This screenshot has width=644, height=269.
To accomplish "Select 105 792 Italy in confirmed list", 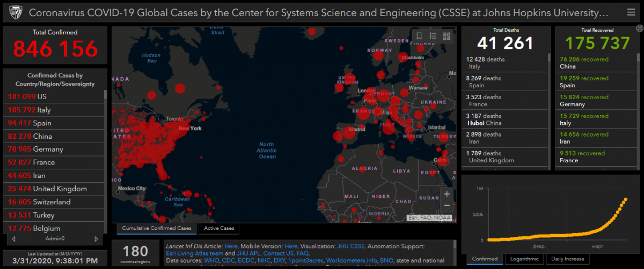I will coord(54,110).
